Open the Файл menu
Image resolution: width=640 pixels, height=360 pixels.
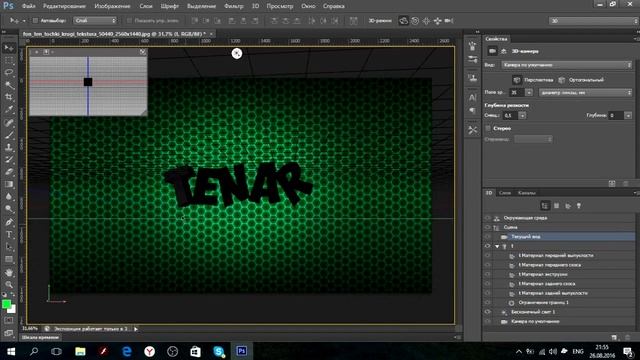pos(28,6)
